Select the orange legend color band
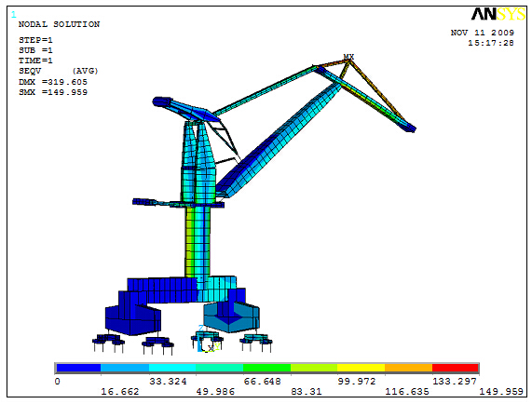This screenshot has height=404, width=532. [x=408, y=368]
